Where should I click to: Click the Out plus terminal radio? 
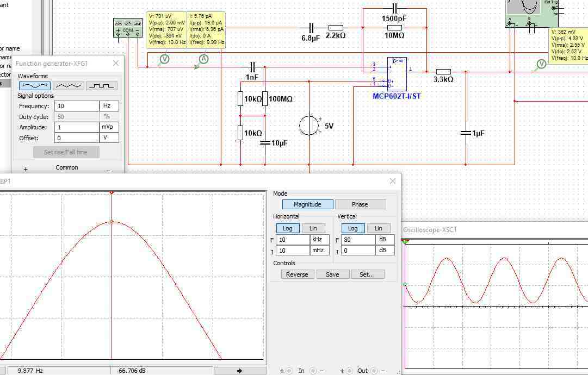tap(349, 371)
